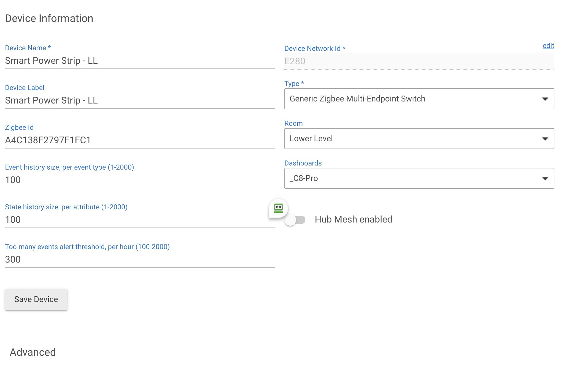Click the disabled Device Network Id field E280
This screenshot has width=588, height=369.
(x=418, y=61)
